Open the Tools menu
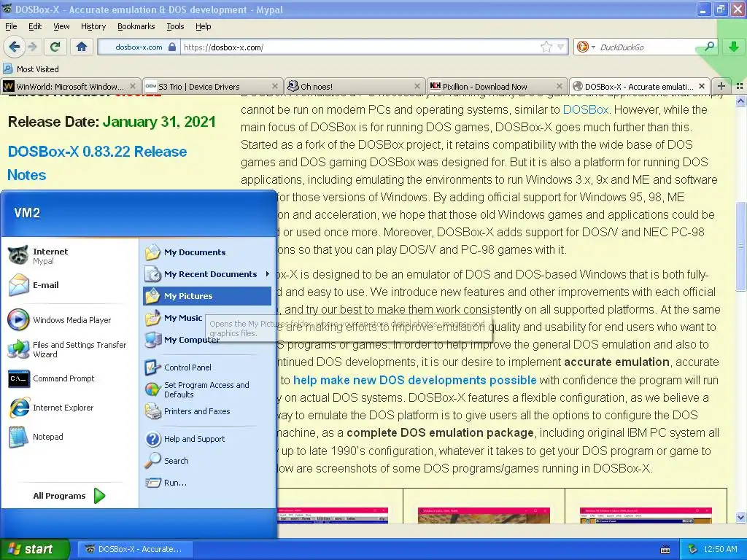The height and width of the screenshot is (560, 747). [175, 26]
